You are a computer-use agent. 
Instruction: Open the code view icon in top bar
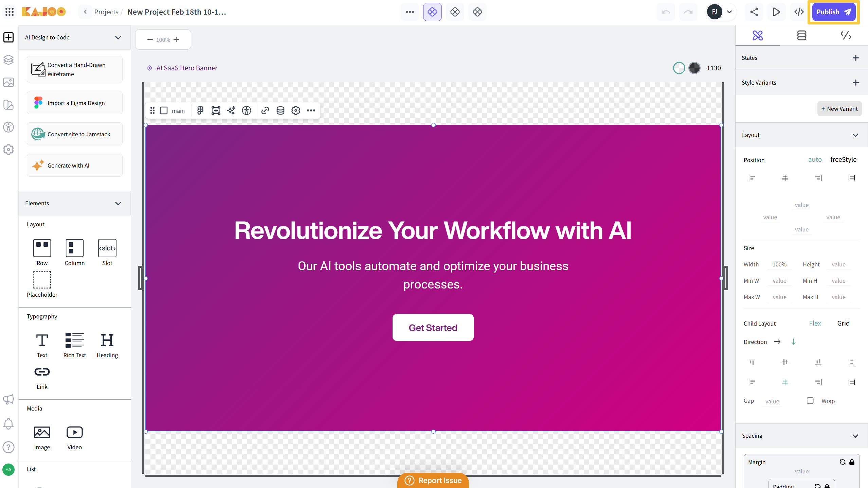[799, 12]
